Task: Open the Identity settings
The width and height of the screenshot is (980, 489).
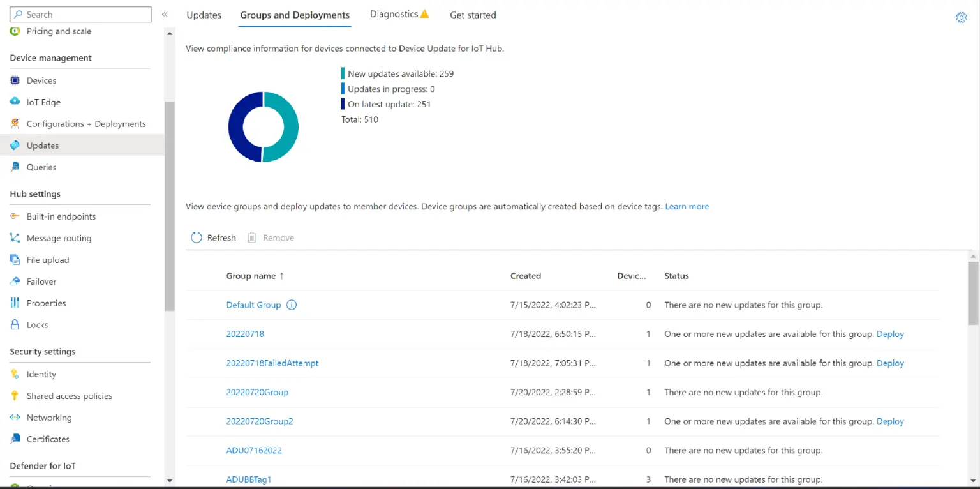Action: (x=40, y=373)
